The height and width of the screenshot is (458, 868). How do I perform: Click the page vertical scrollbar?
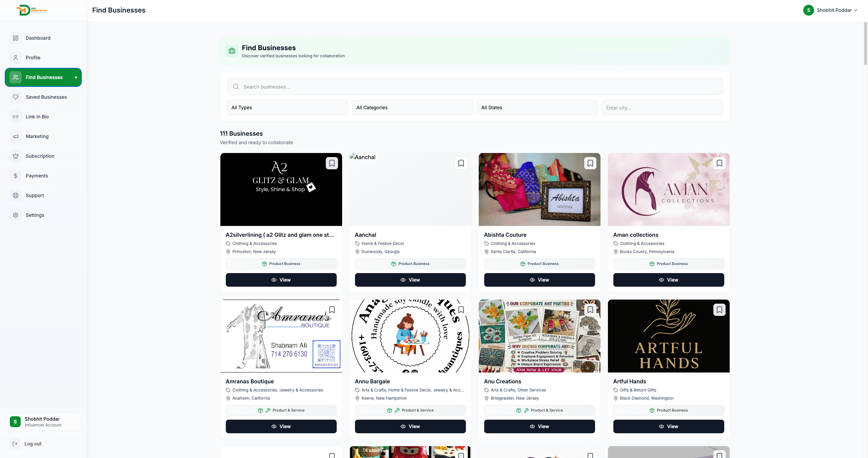pos(865,43)
